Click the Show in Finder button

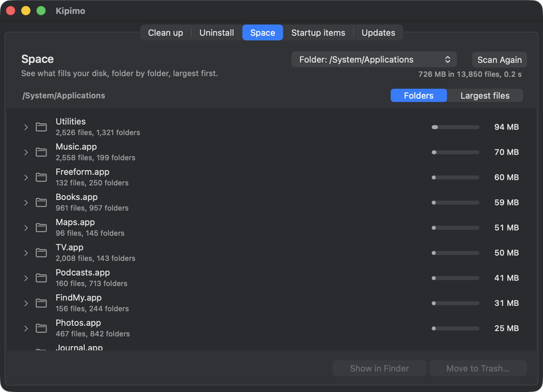point(379,368)
